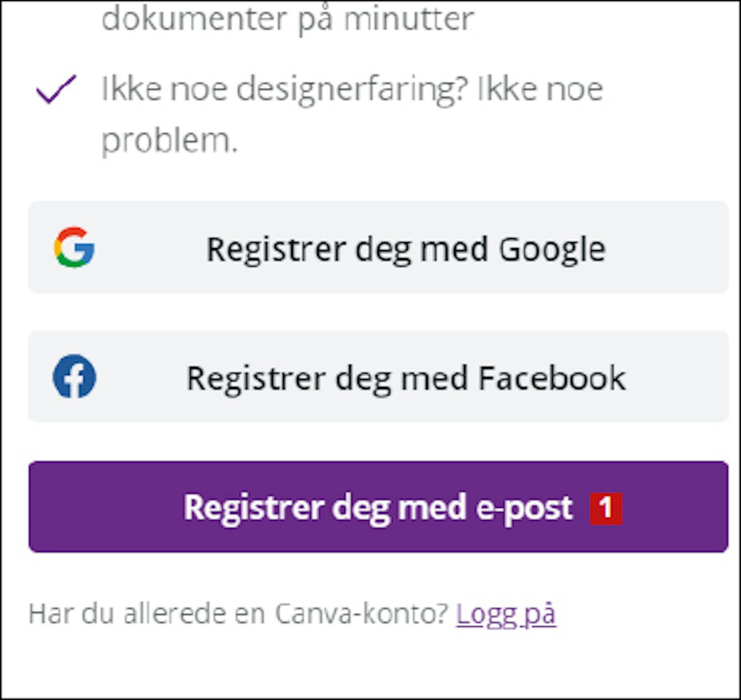
Task: Click the word 'Facebook' in the signup button
Action: point(552,378)
